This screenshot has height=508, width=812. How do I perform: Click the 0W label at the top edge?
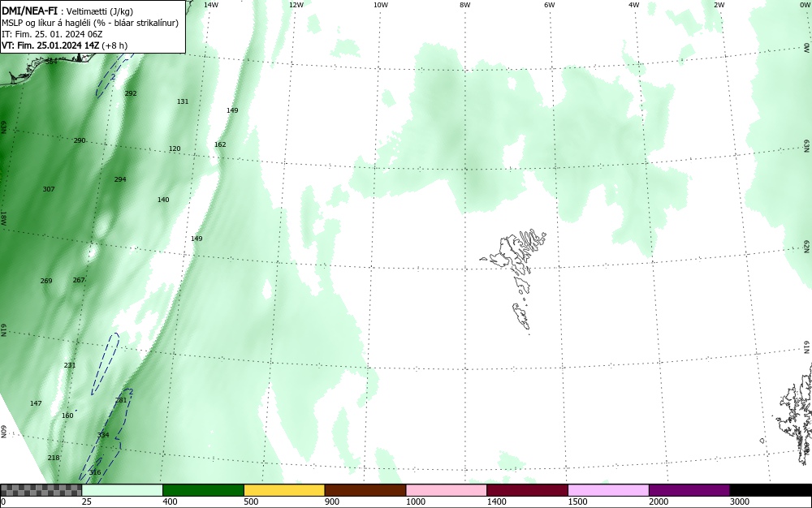coord(804,5)
